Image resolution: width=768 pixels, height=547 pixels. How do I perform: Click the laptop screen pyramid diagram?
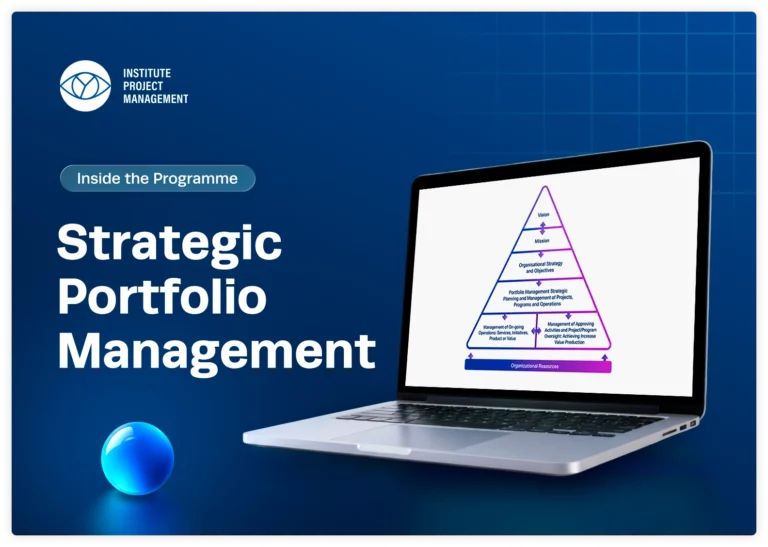(538, 279)
